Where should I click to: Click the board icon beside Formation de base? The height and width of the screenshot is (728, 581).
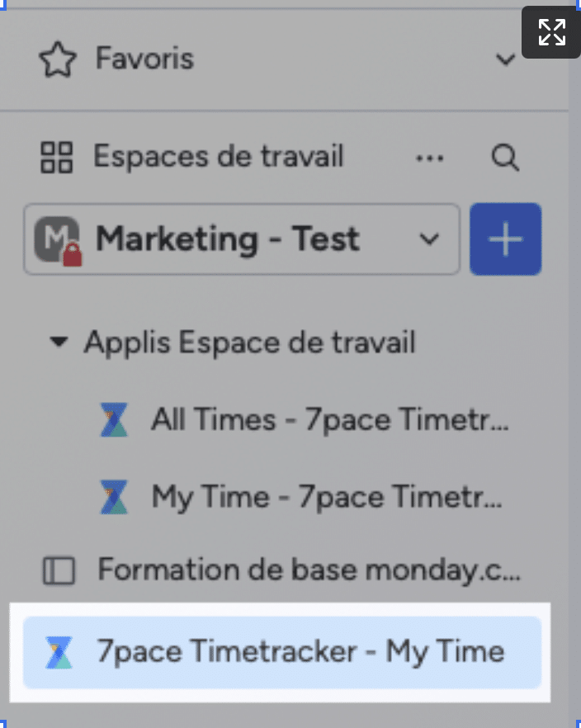(x=59, y=570)
